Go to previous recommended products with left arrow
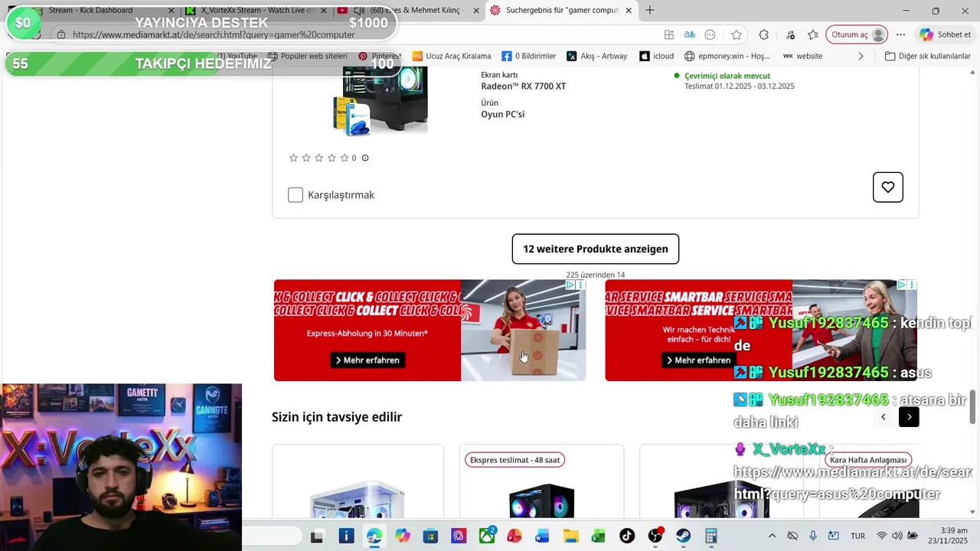This screenshot has width=980, height=551. click(883, 417)
